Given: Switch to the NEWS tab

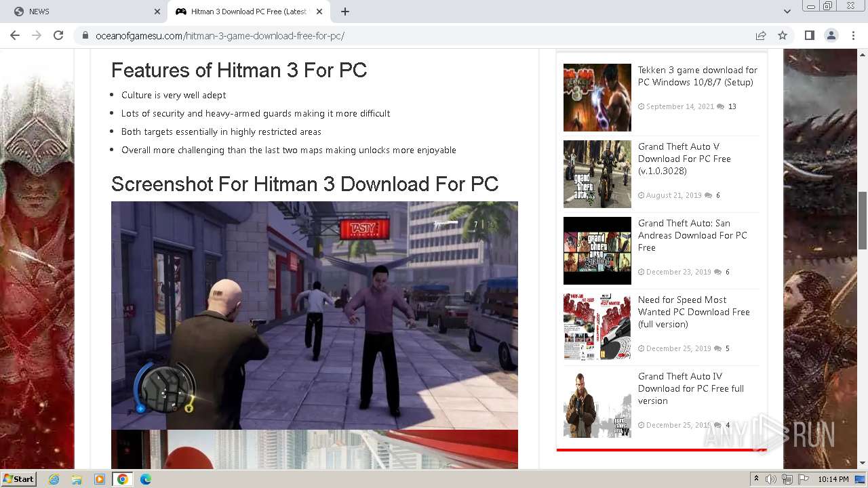Looking at the screenshot, I should coord(84,12).
